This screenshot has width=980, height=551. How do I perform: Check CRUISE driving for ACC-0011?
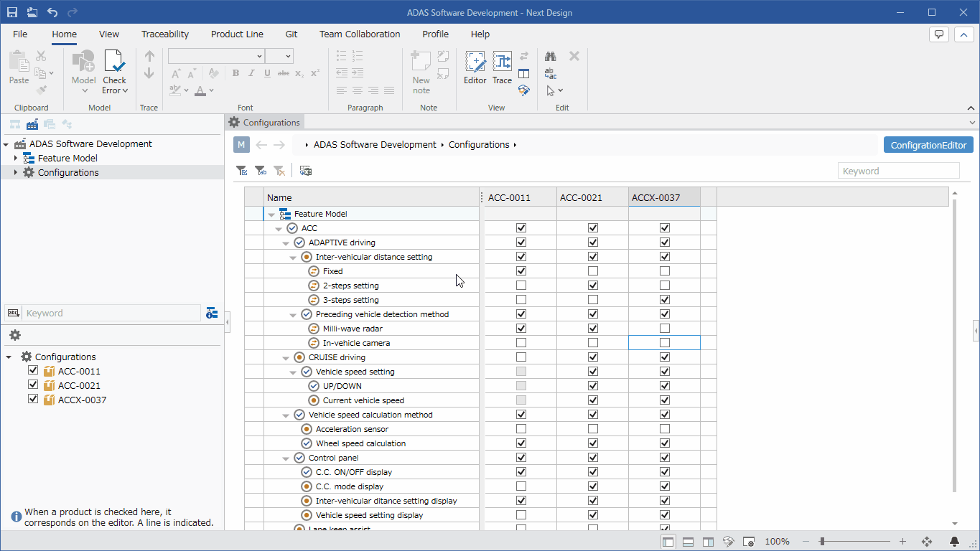tap(521, 357)
